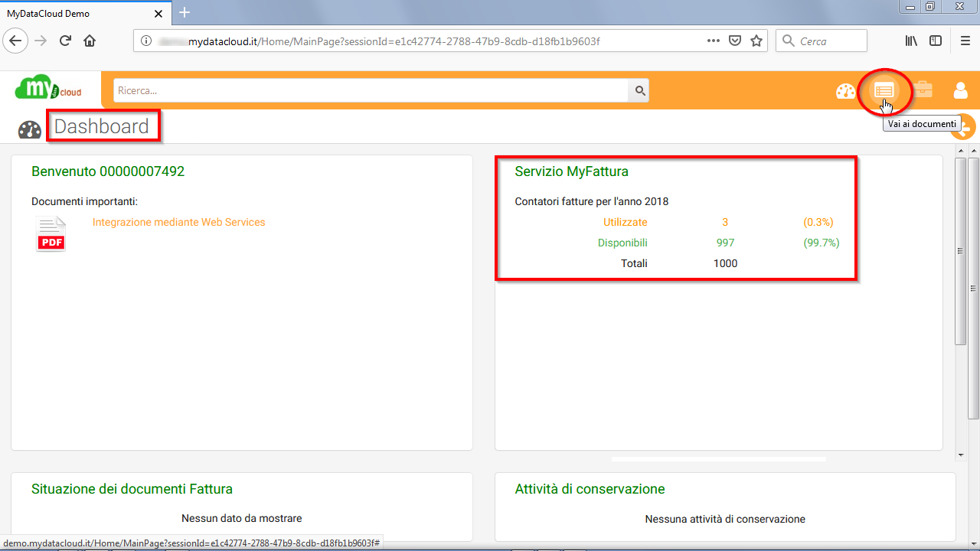980x551 pixels.
Task: Click the Utilizzate count value 3
Action: coord(725,222)
